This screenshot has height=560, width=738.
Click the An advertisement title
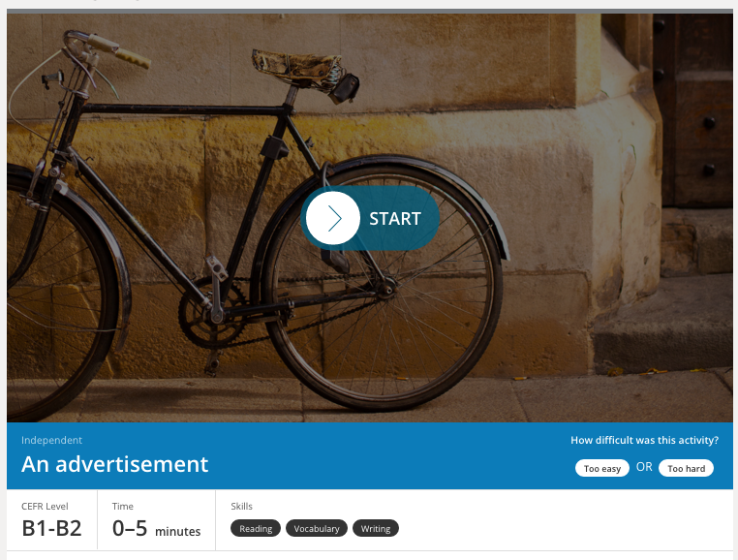(x=115, y=464)
